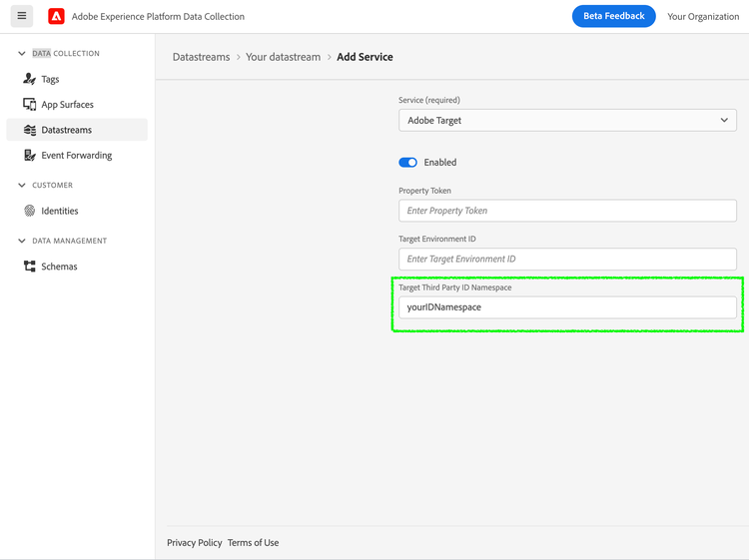Image resolution: width=749 pixels, height=560 pixels.
Task: Click the Schemas sidebar icon
Action: point(30,266)
